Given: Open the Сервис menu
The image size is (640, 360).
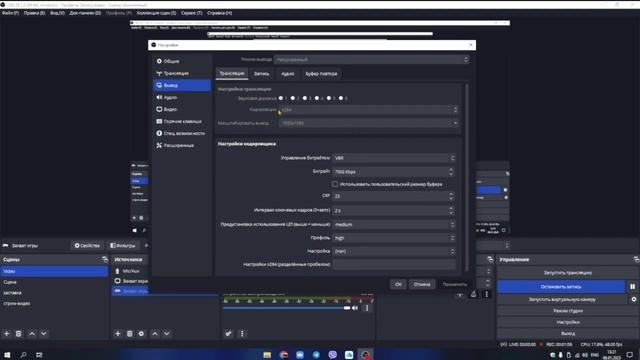Looking at the screenshot, I should click(191, 13).
